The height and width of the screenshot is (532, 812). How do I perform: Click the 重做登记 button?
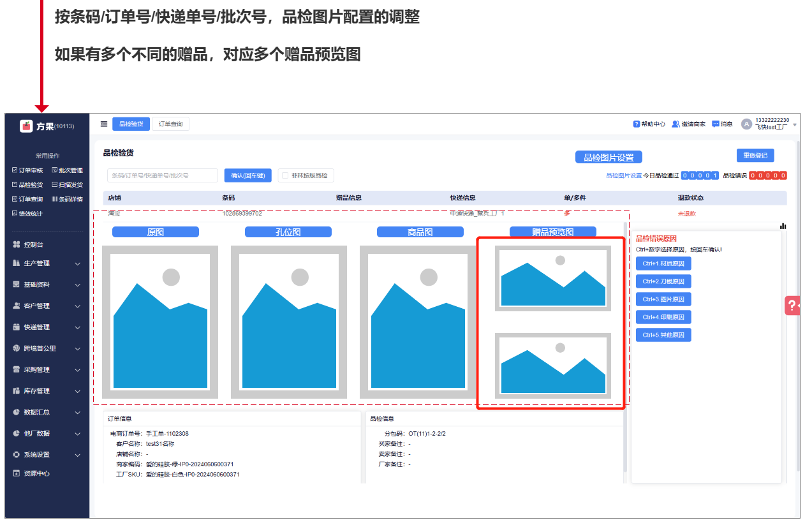point(755,156)
